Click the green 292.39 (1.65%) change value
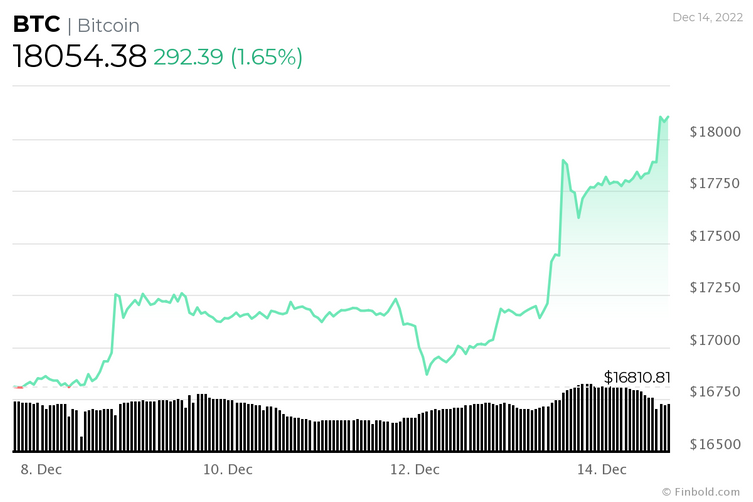The image size is (753, 502). coord(228,57)
